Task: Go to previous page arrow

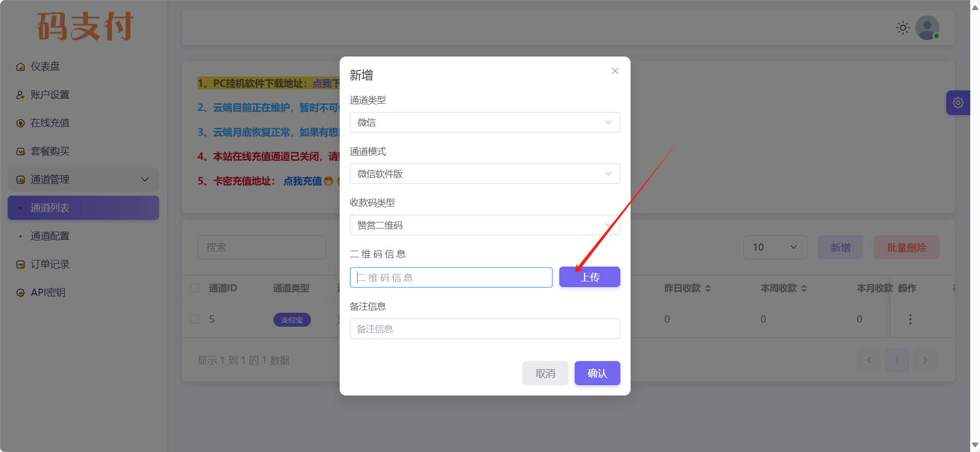Action: point(869,360)
